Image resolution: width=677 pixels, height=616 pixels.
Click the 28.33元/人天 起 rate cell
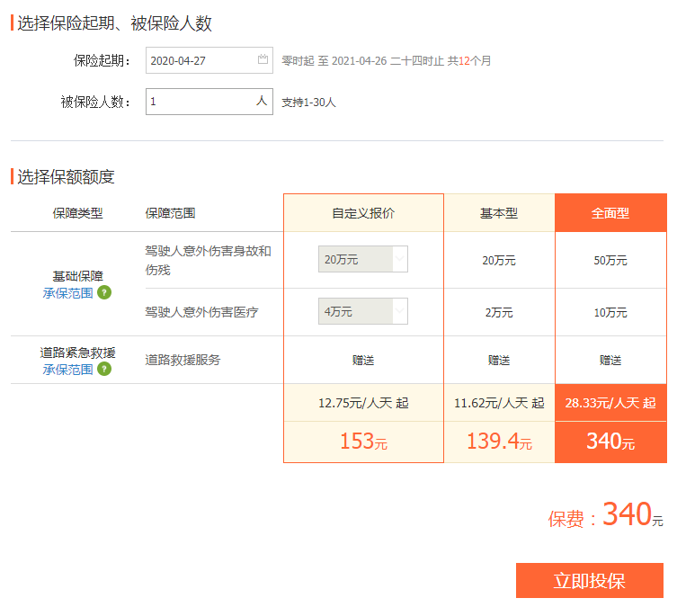click(610, 403)
